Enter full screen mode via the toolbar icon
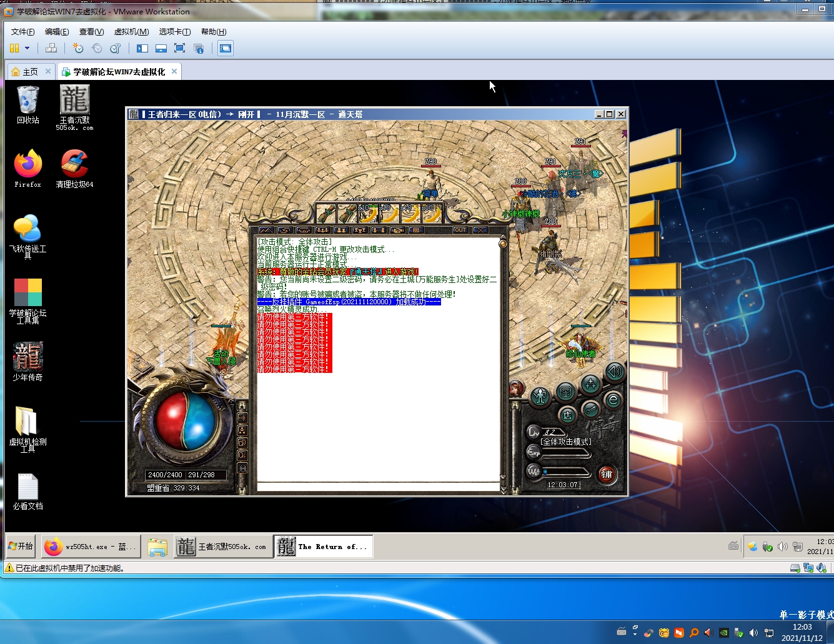Image resolution: width=834 pixels, height=644 pixels. [x=180, y=48]
